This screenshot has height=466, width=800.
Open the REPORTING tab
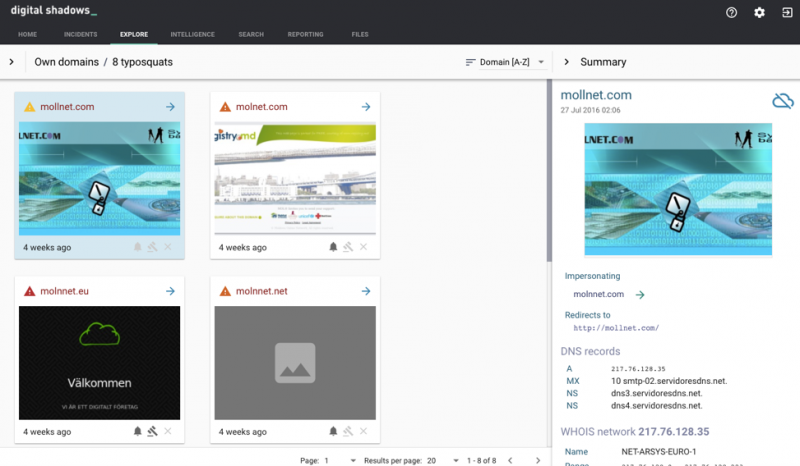305,34
